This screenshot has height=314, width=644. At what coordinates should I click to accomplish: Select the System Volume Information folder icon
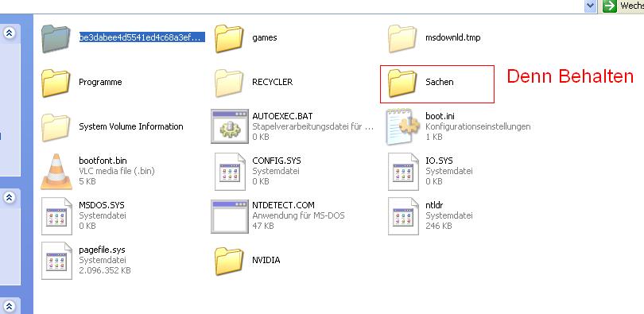pyautogui.click(x=56, y=128)
